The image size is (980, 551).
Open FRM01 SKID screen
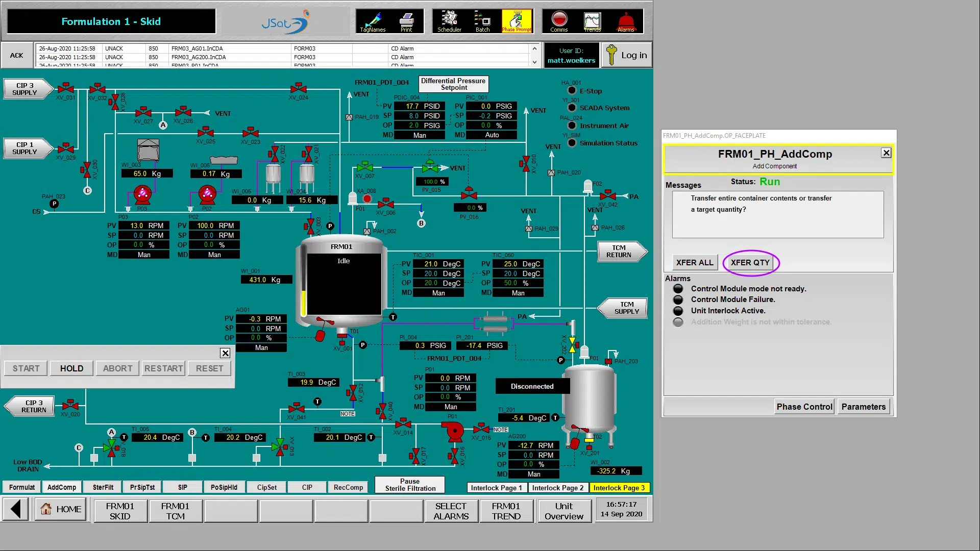[x=120, y=511]
